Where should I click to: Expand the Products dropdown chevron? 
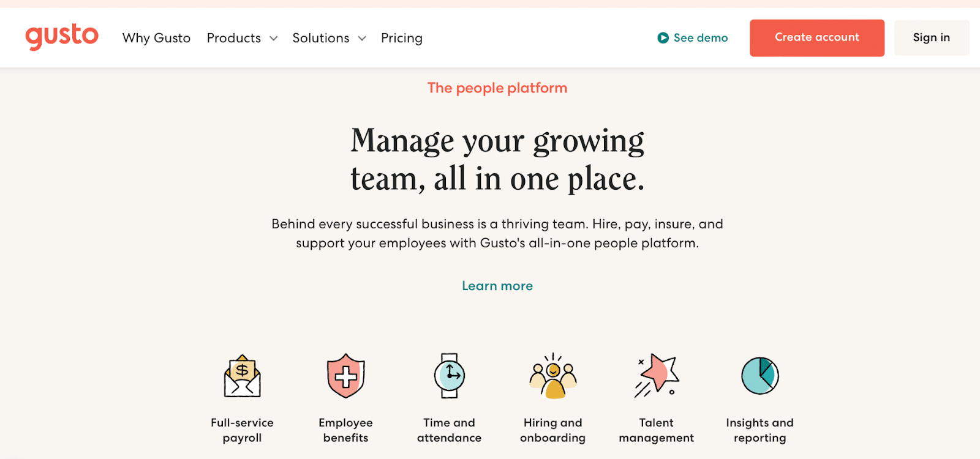274,39
